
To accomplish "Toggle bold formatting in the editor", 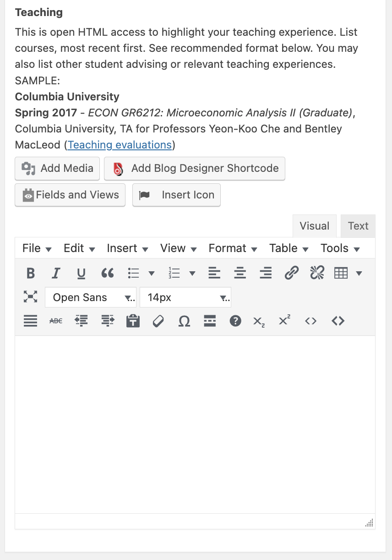I will pyautogui.click(x=31, y=273).
